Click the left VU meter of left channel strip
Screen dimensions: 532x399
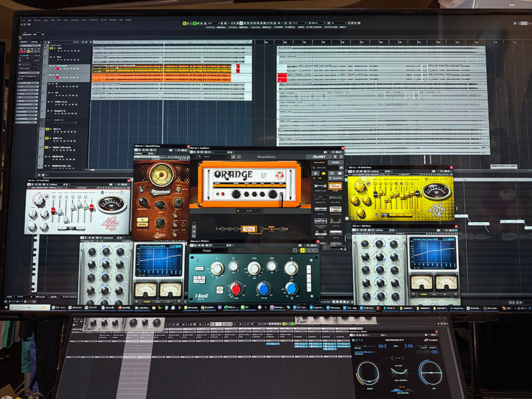click(x=146, y=289)
